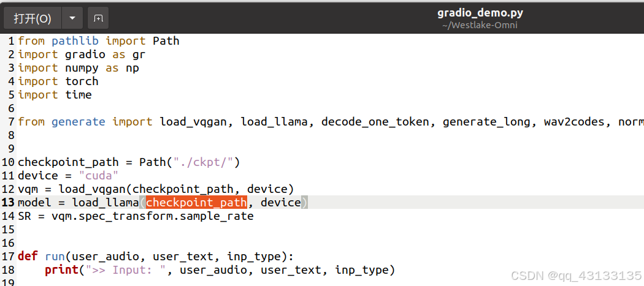The height and width of the screenshot is (286, 644).
Task: Click the print statement on line 18
Action: pos(61,270)
